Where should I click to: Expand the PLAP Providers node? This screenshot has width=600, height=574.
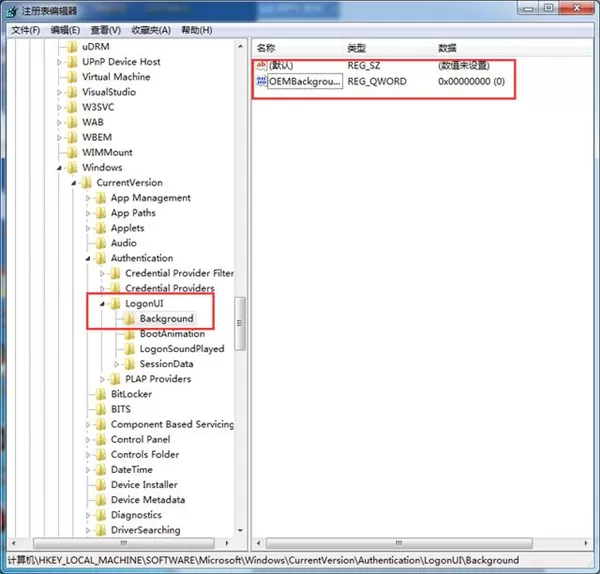click(x=102, y=379)
